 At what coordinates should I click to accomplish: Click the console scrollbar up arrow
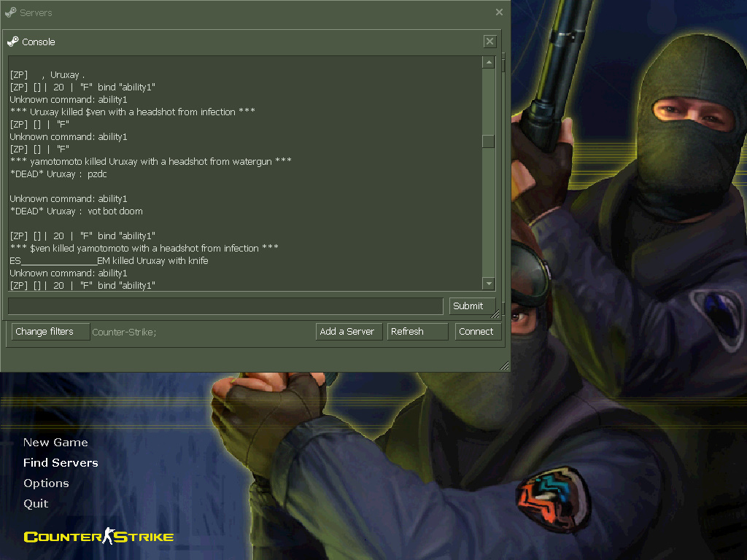(489, 63)
